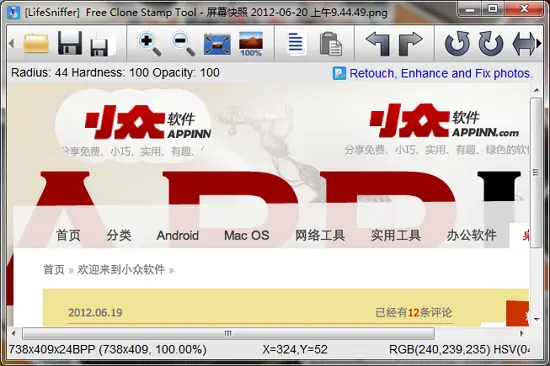Image resolution: width=550 pixels, height=366 pixels.
Task: Fit the image to the window
Action: (217, 44)
